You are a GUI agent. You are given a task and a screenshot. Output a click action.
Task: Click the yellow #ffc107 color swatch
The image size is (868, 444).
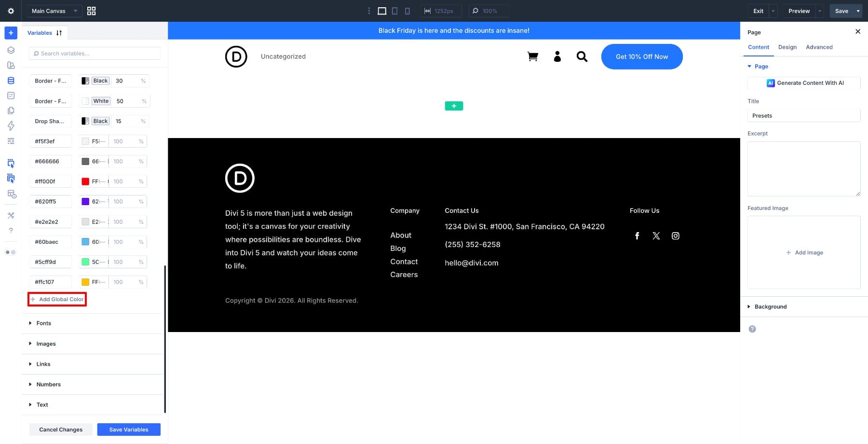pos(85,282)
